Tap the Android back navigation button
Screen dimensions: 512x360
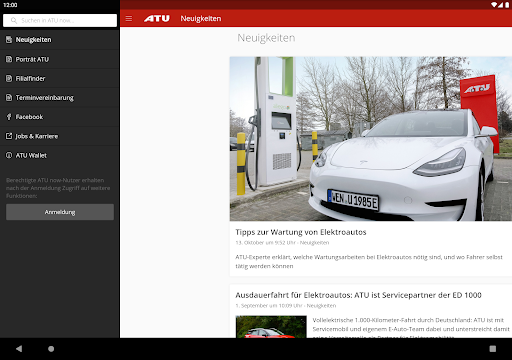point(19,349)
